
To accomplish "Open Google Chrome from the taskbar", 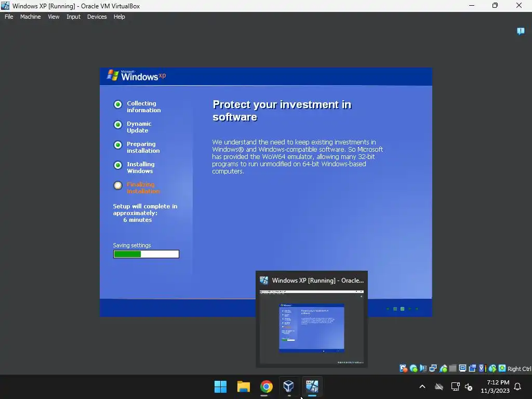I will click(267, 387).
